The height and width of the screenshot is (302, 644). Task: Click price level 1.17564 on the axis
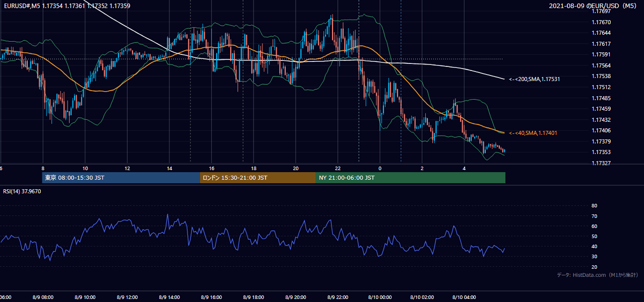click(x=601, y=65)
